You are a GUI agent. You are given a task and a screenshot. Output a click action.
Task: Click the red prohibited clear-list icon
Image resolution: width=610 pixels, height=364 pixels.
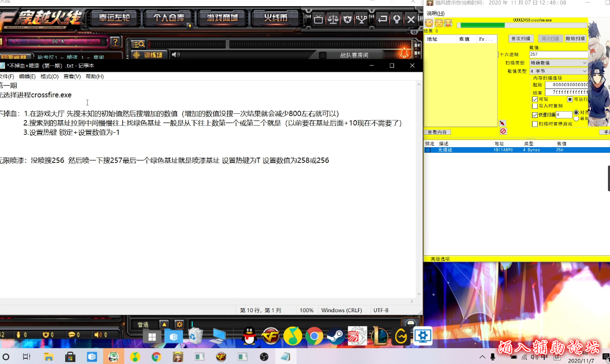click(503, 131)
